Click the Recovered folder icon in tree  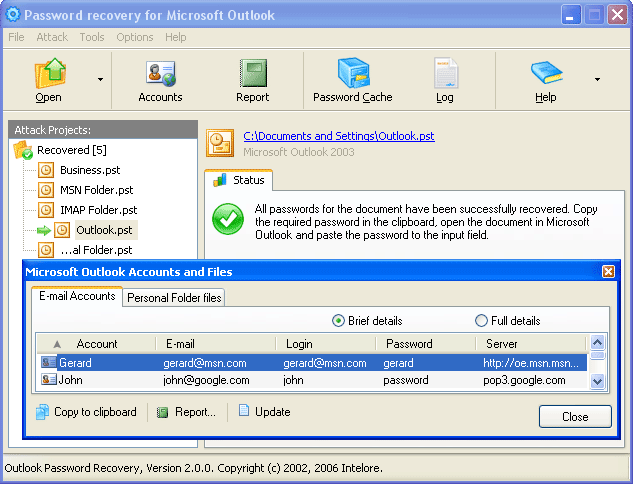coord(23,150)
